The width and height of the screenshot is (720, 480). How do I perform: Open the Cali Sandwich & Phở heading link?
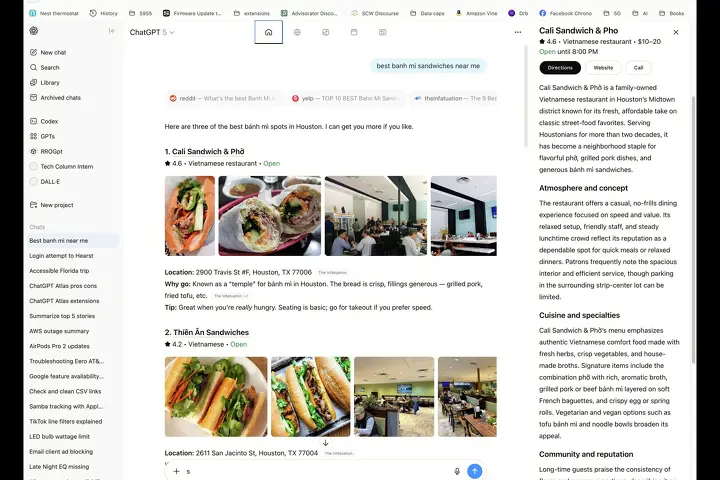tap(208, 152)
